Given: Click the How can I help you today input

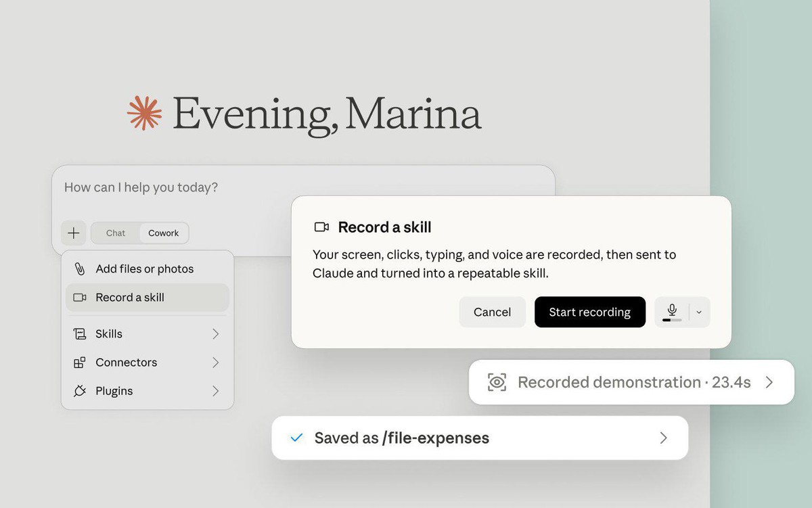Looking at the screenshot, I should pos(303,187).
